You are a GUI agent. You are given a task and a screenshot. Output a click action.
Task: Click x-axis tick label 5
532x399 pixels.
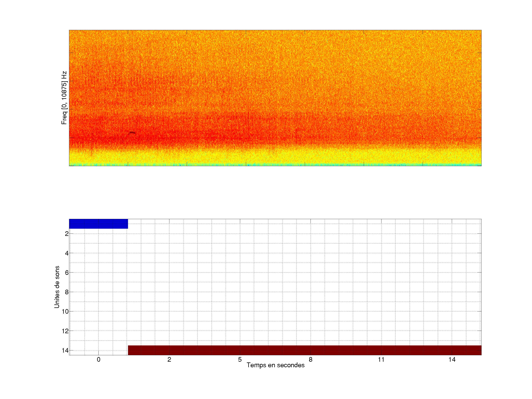pos(240,359)
